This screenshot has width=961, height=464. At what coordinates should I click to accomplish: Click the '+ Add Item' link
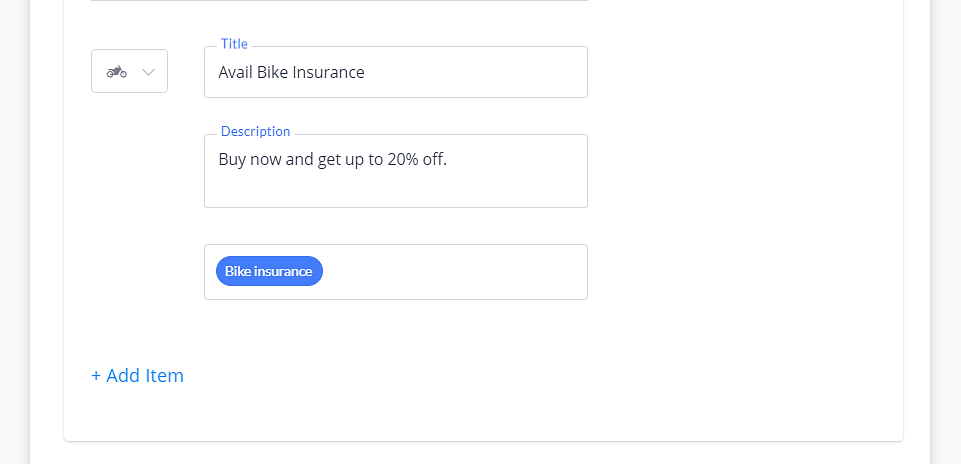pyautogui.click(x=137, y=375)
